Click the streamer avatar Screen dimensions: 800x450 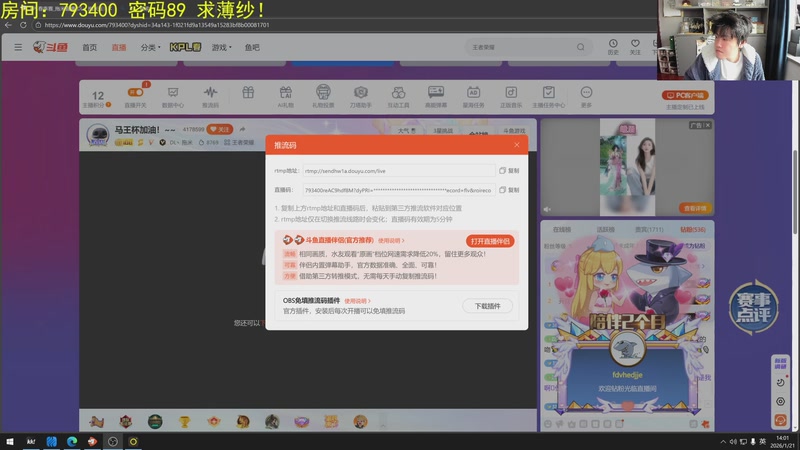(x=98, y=135)
